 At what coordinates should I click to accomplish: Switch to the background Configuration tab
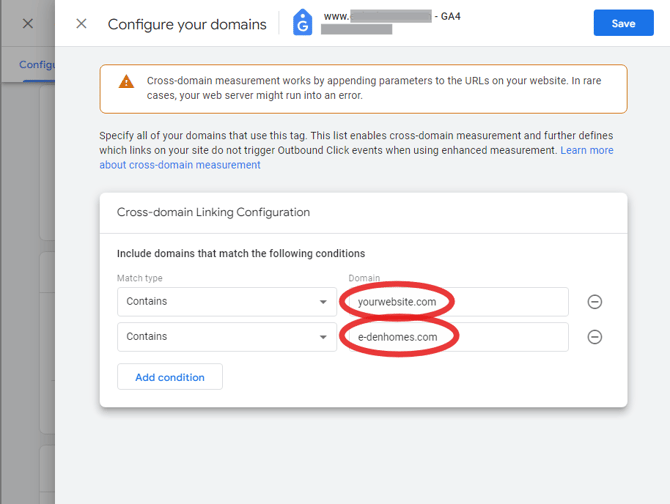[36, 65]
